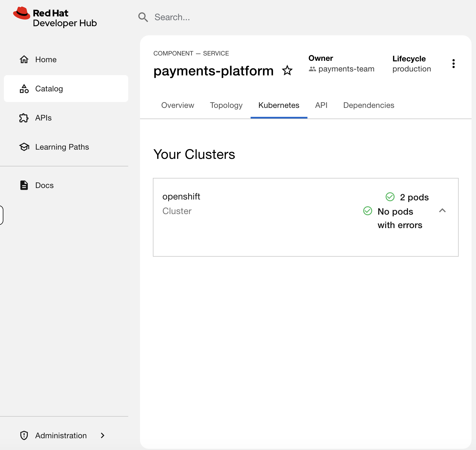This screenshot has height=450, width=476.
Task: Click the COMPONENT — SERVICE label
Action: pos(191,53)
